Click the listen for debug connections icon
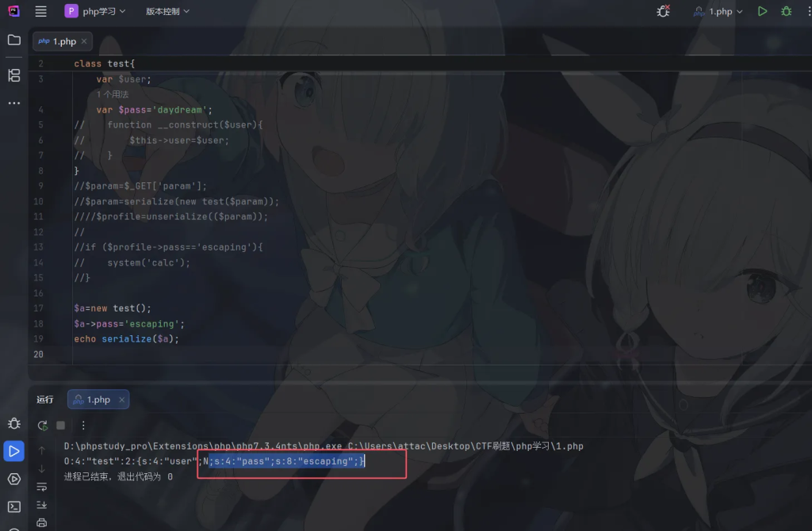812x531 pixels. point(664,12)
